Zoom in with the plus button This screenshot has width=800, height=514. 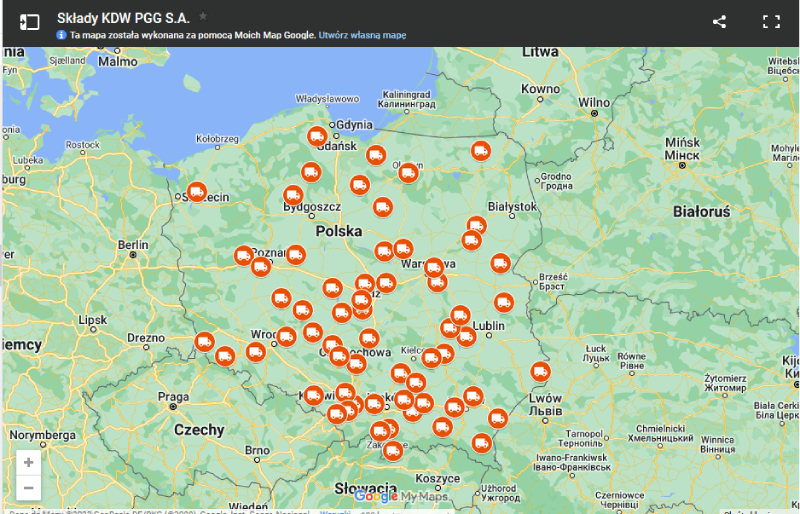(29, 462)
